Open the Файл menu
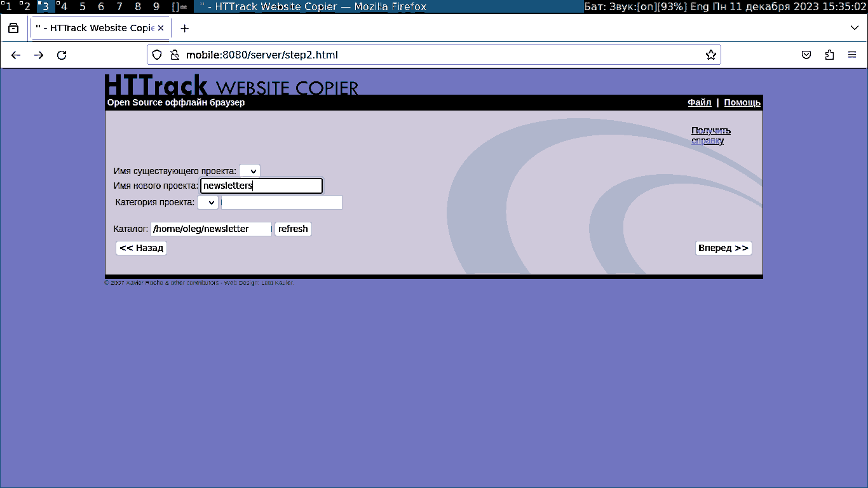The image size is (868, 488). coord(699,103)
